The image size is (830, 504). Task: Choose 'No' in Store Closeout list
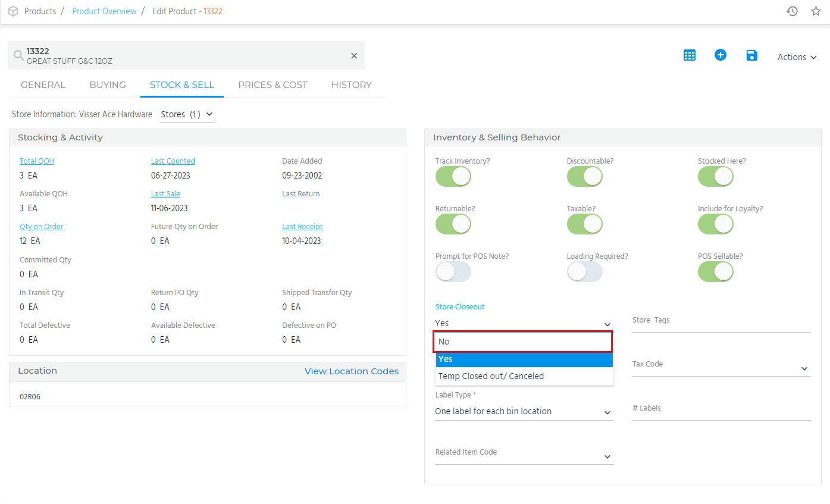pyautogui.click(x=524, y=342)
